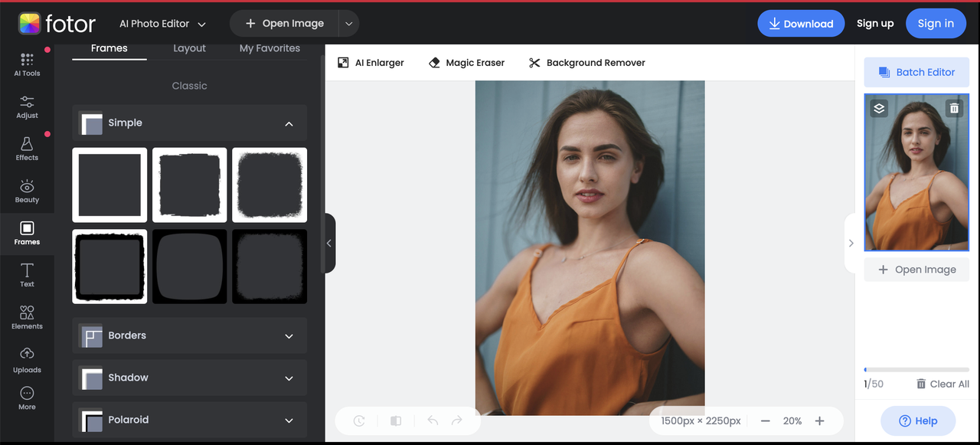Screen dimensions: 980x445
Task: Open the Beauty panel
Action: coord(27,191)
